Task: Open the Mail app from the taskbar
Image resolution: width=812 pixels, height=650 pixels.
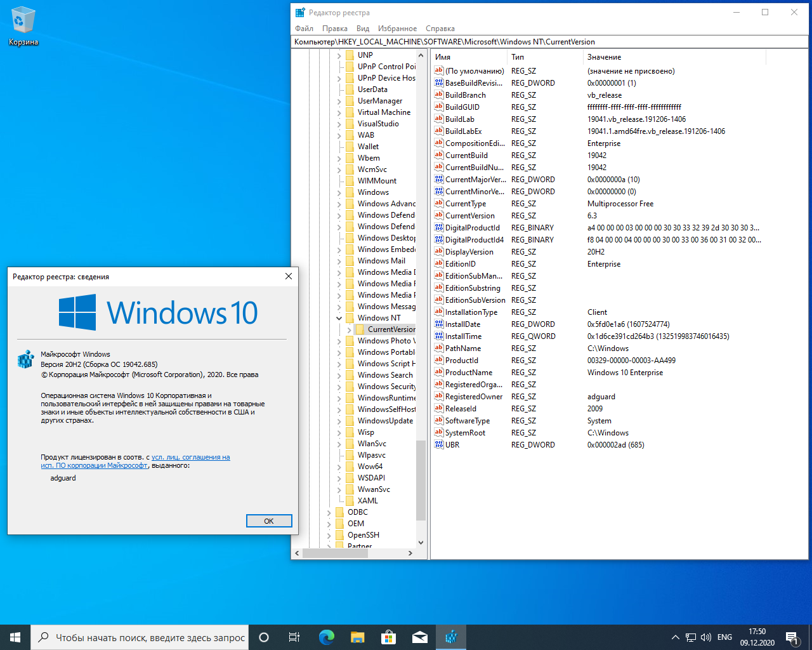Action: pos(420,637)
